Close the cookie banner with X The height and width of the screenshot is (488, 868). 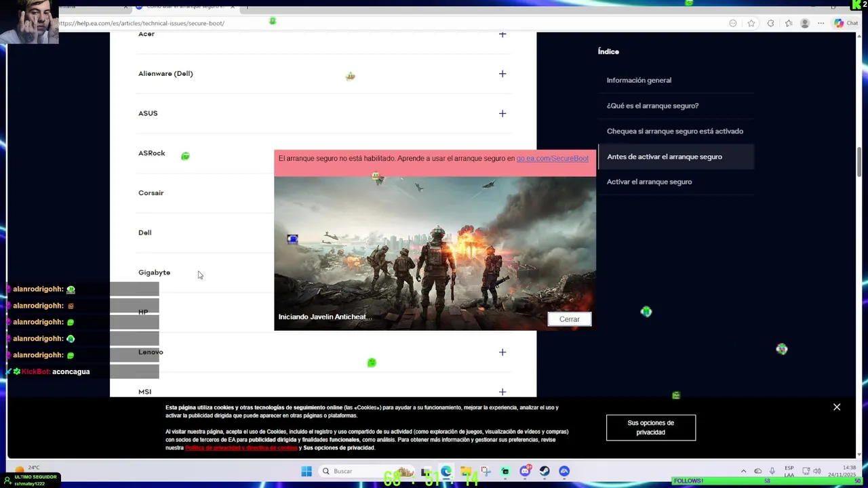pos(837,407)
